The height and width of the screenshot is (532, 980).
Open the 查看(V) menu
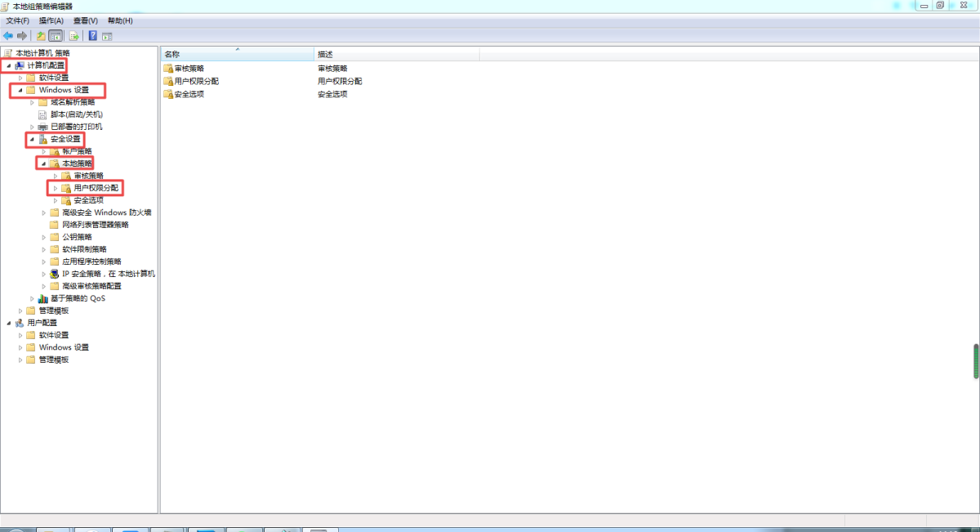tap(85, 20)
